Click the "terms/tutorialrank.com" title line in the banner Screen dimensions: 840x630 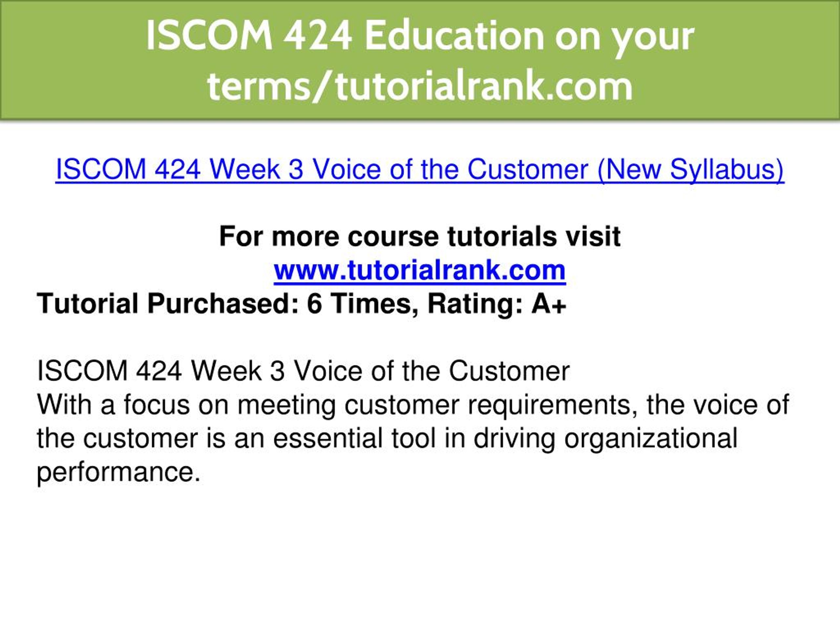tap(420, 87)
